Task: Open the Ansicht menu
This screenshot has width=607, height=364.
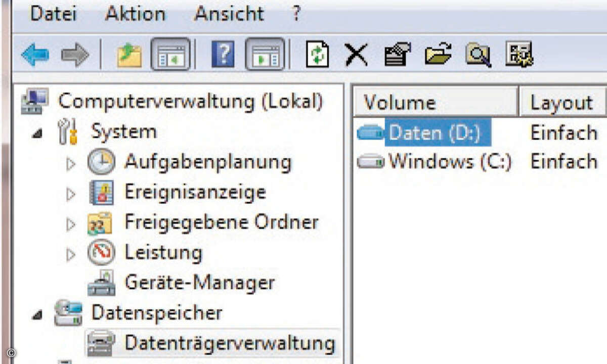Action: coord(229,14)
